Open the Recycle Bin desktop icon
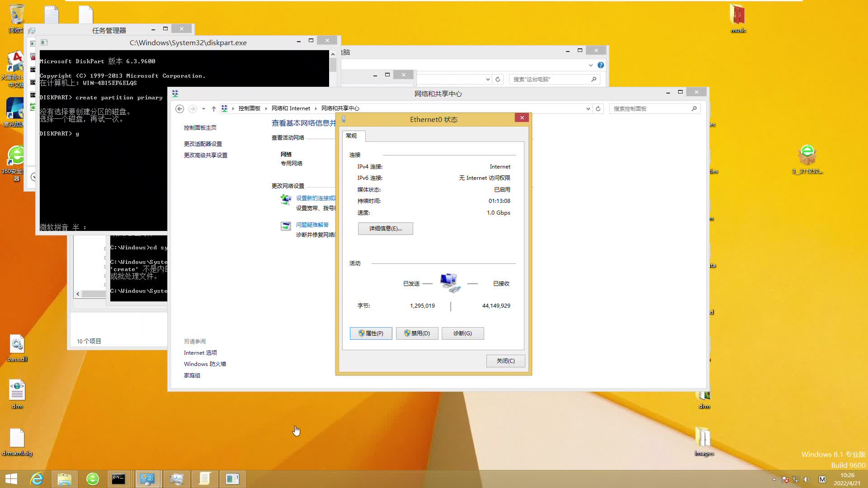Screen dimensions: 868x488 coord(16,18)
